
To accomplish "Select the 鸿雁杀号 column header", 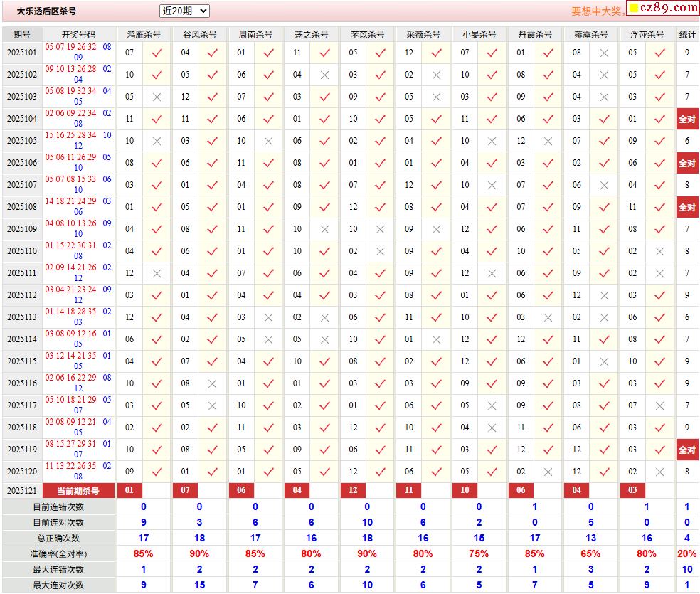I will point(143,34).
